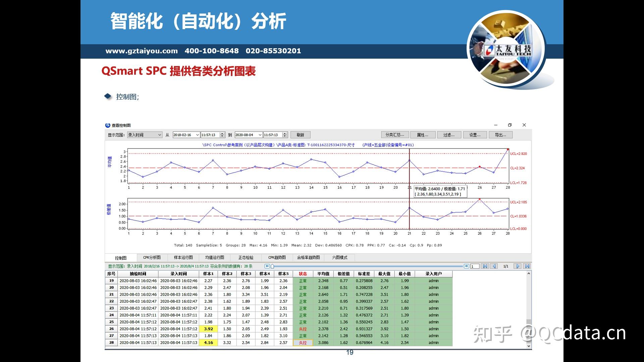
Task: Jump to first page using the navigation icon
Action: coord(485,266)
